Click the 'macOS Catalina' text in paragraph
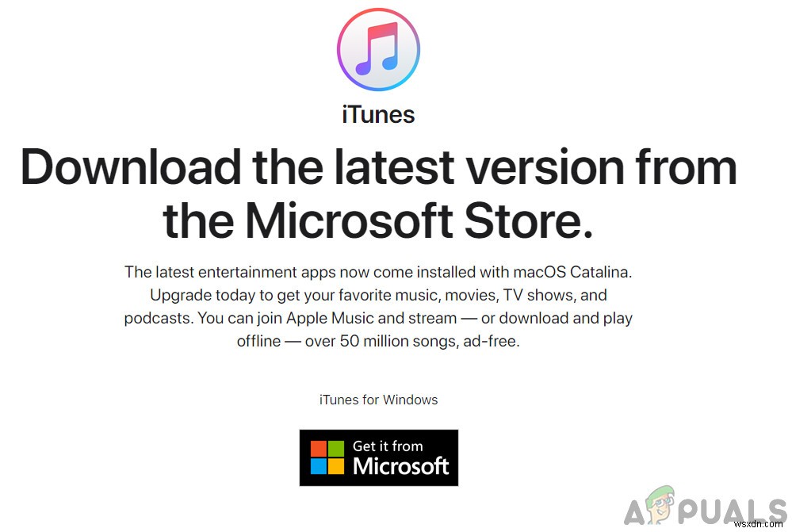 click(571, 272)
